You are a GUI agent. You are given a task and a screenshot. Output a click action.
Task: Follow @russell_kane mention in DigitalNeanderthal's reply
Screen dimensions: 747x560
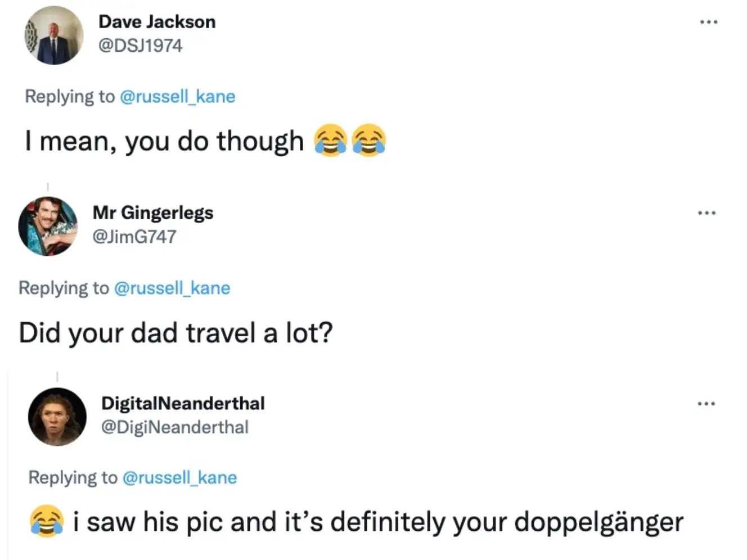click(179, 477)
